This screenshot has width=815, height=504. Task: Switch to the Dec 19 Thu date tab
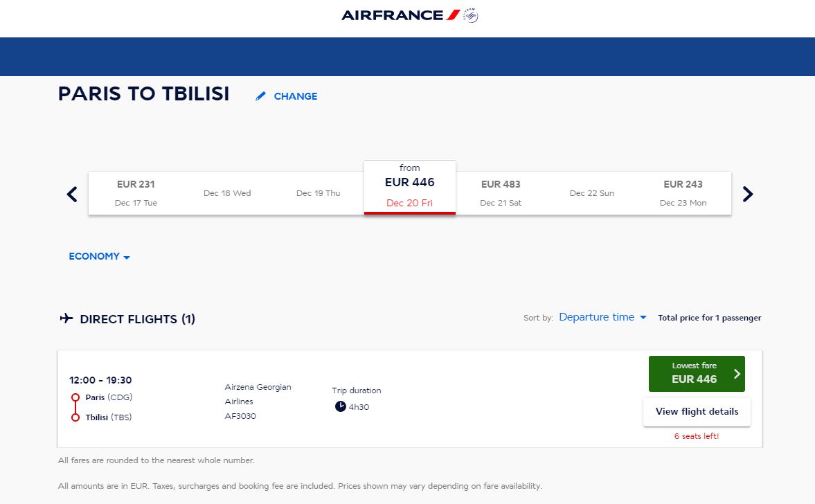[x=318, y=193]
